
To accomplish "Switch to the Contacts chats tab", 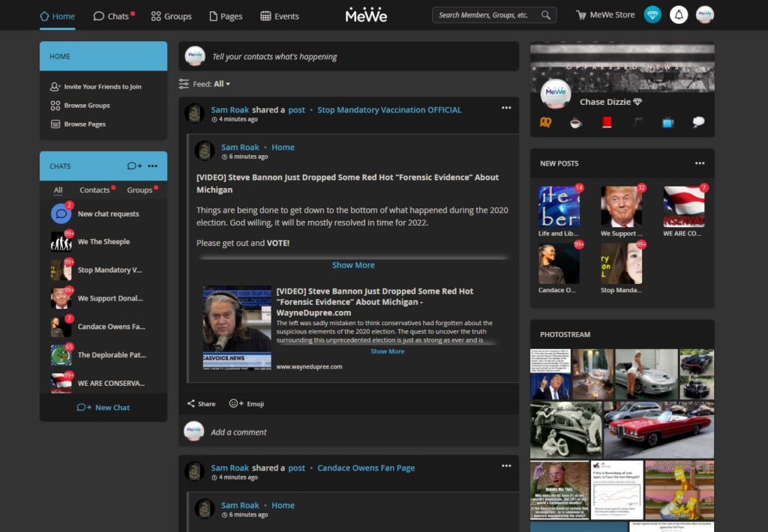I will (94, 190).
